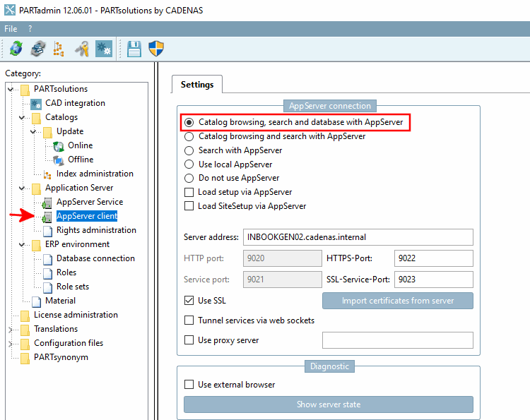Click the blue-yellow shield toolbar icon
Image resolution: width=530 pixels, height=420 pixels.
coord(156,49)
